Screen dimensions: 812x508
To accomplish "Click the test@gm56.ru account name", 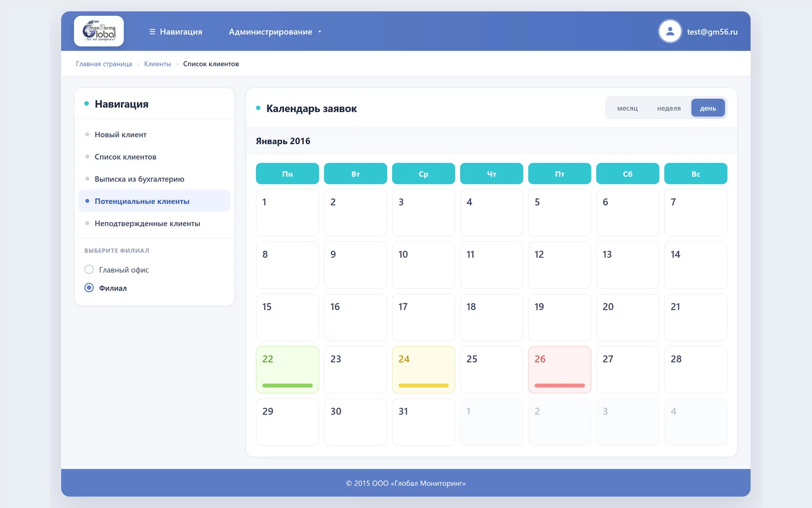I will [712, 32].
